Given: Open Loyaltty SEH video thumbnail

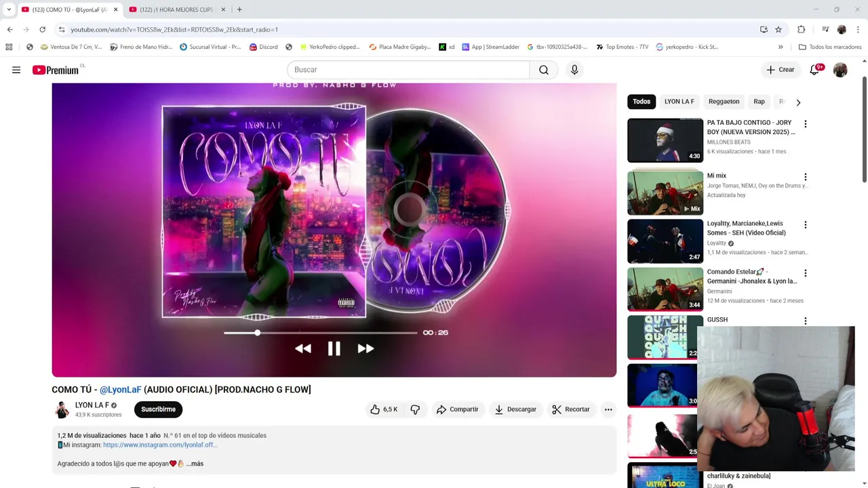Looking at the screenshot, I should click(x=665, y=241).
